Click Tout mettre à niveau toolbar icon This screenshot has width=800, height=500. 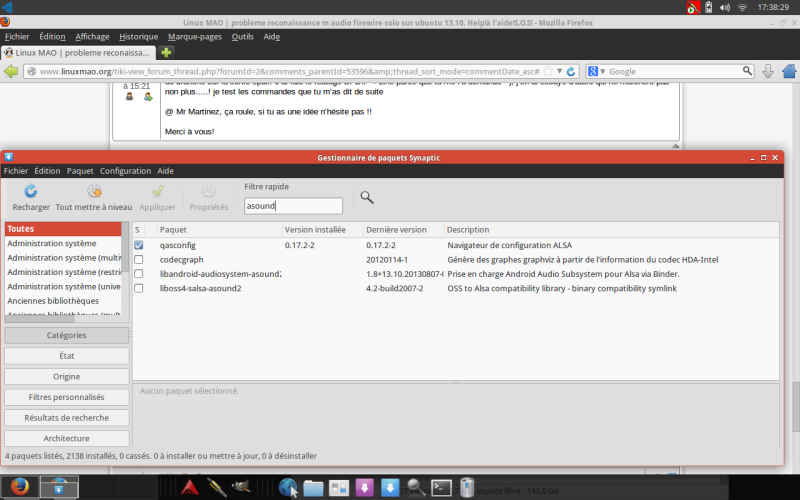tap(94, 191)
